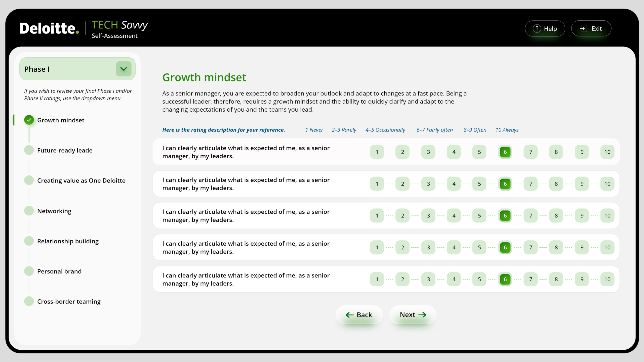Click the Networking step circle icon
Screen dimensions: 644x362
(x=29, y=211)
